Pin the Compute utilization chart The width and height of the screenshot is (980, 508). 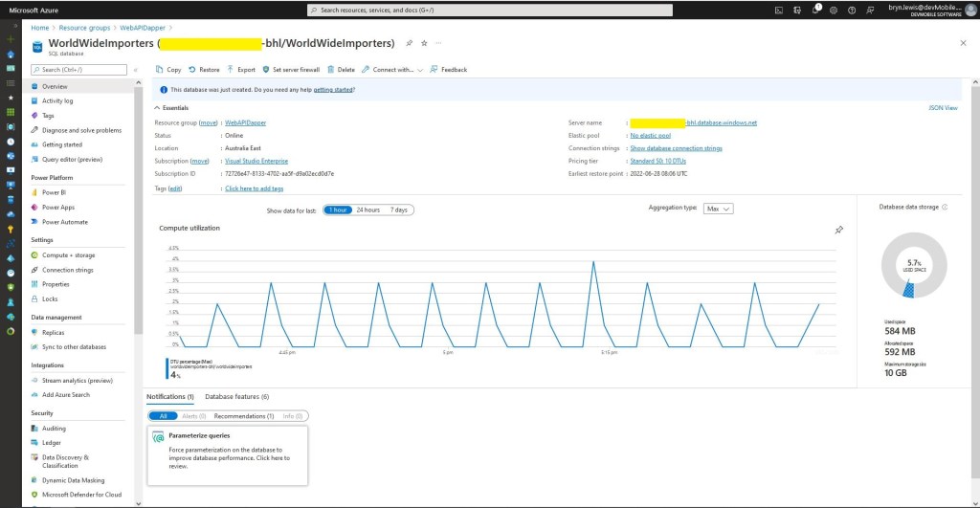838,230
